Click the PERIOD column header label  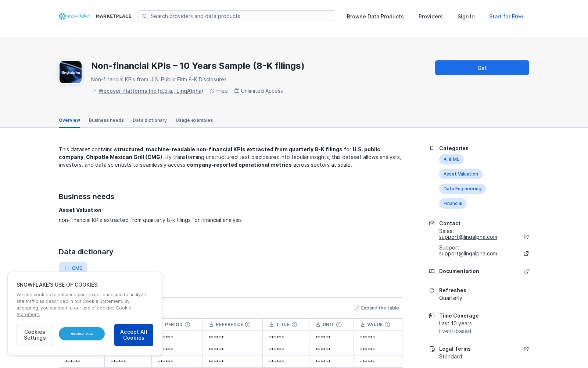tap(174, 325)
